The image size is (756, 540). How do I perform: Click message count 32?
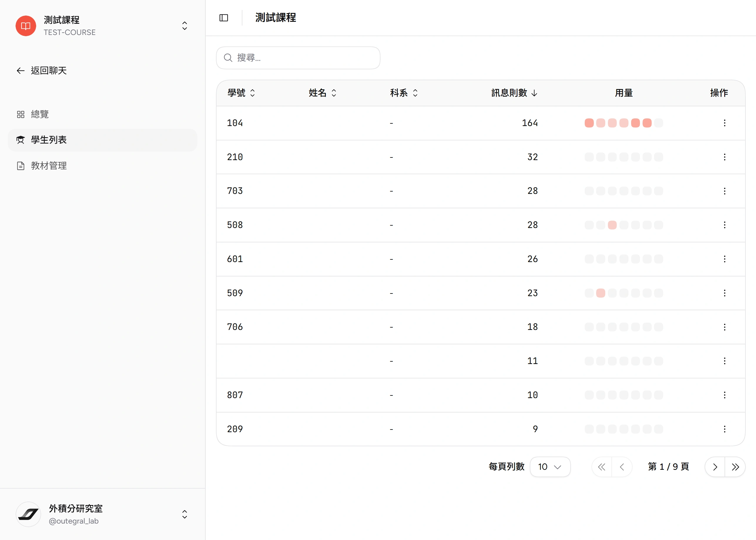point(533,157)
